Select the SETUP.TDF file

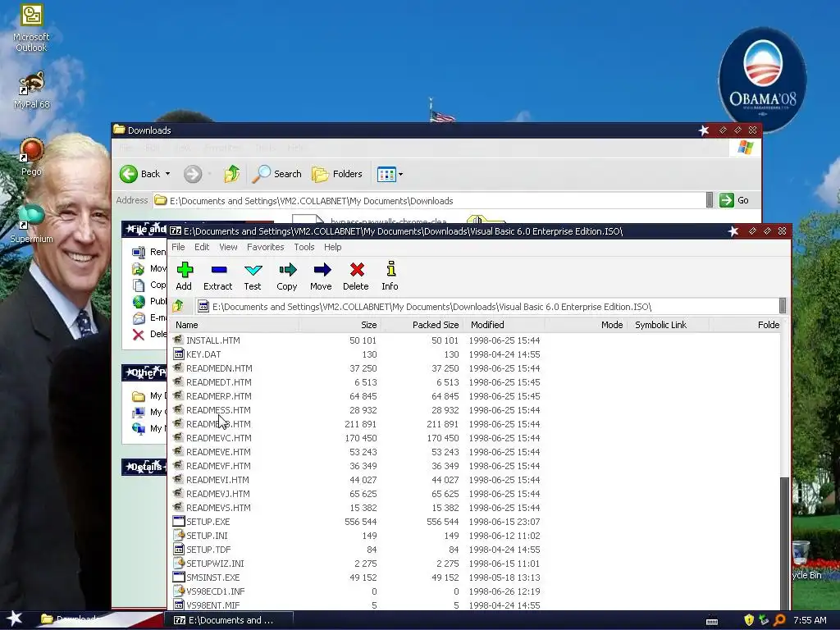tap(208, 549)
